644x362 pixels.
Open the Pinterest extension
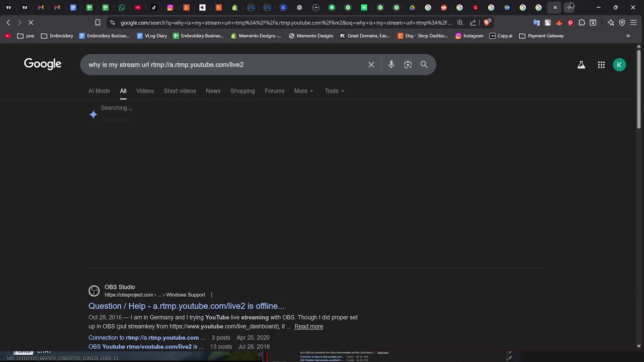pos(570,23)
